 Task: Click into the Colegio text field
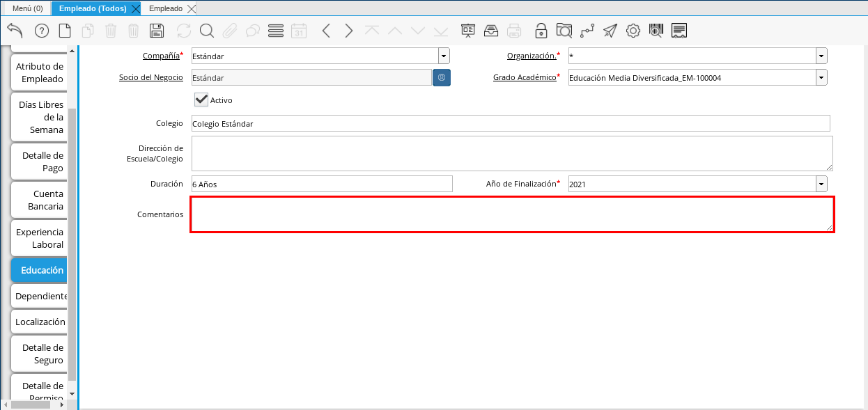pyautogui.click(x=511, y=123)
